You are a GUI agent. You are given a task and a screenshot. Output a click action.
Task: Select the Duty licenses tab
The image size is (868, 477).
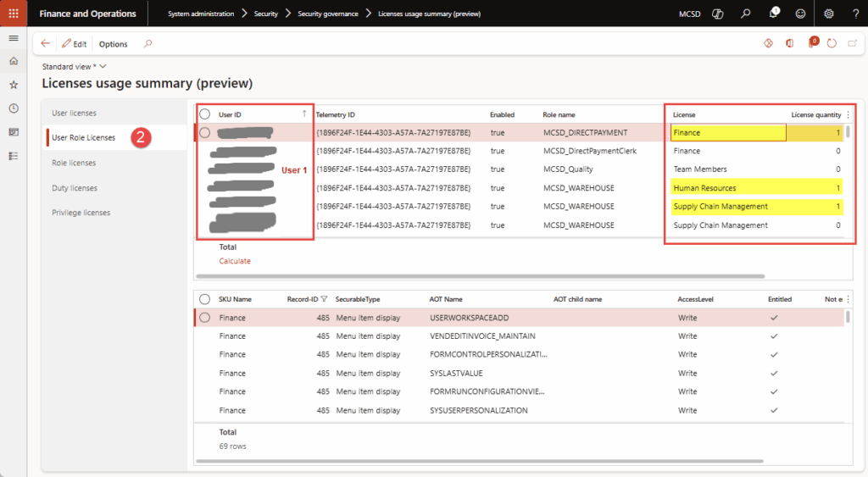pos(75,188)
